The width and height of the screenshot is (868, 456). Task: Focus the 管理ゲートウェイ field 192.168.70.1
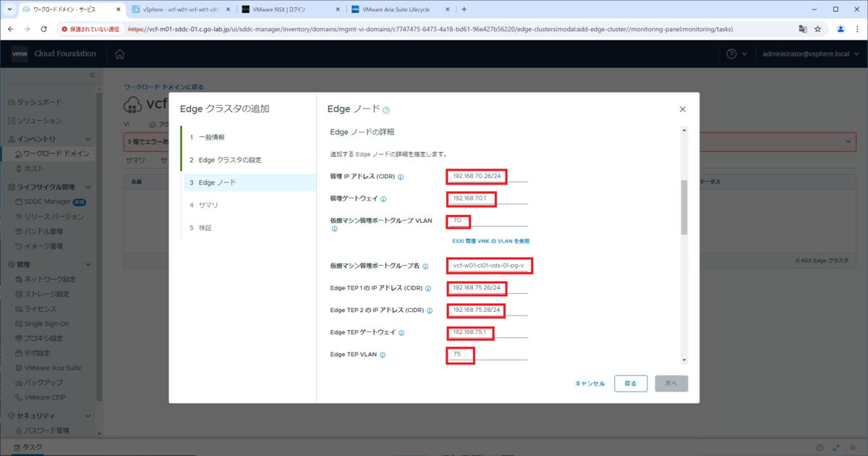(488, 198)
